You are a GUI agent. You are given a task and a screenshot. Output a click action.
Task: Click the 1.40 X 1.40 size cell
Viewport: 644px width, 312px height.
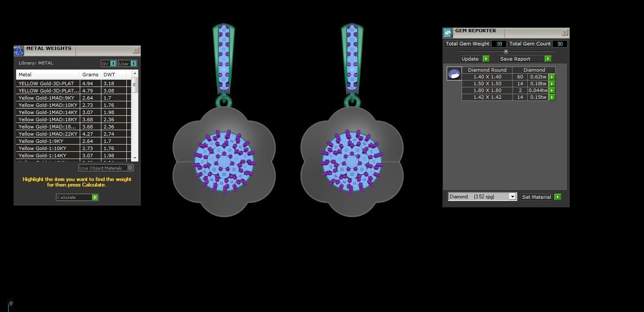click(487, 77)
